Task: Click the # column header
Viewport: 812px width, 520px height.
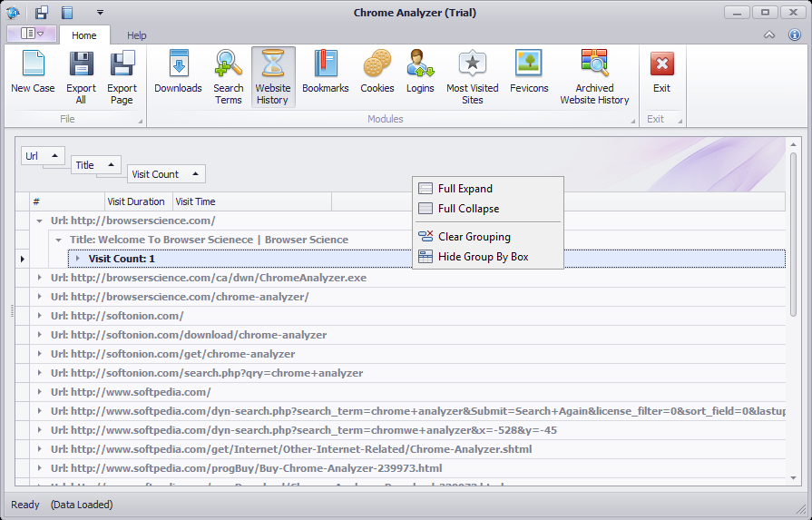Action: click(67, 201)
